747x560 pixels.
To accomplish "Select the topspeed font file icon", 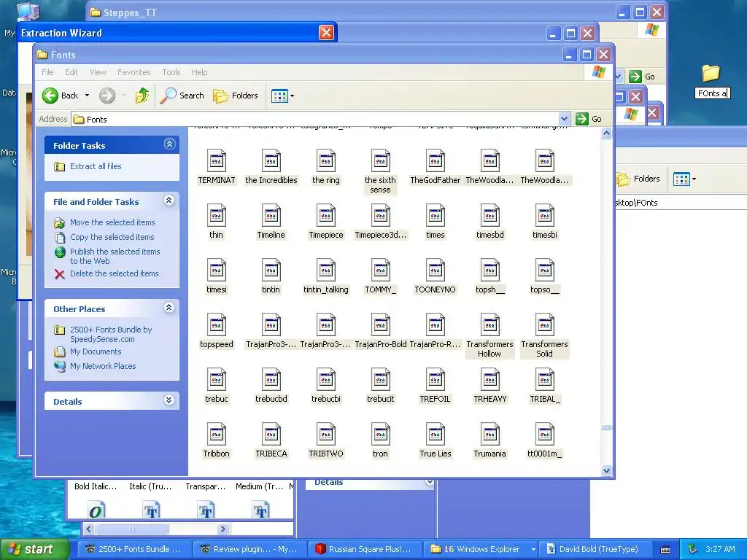I will pos(216,324).
